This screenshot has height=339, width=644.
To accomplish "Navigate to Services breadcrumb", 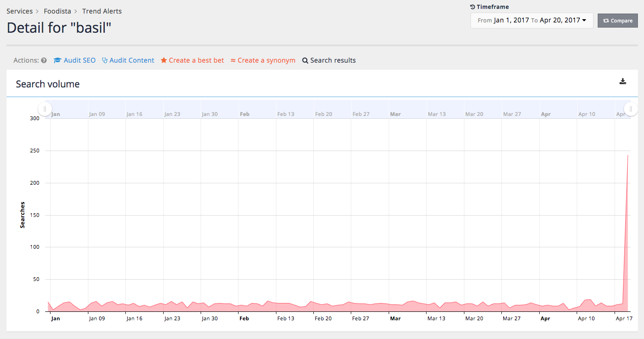I will [x=19, y=11].
